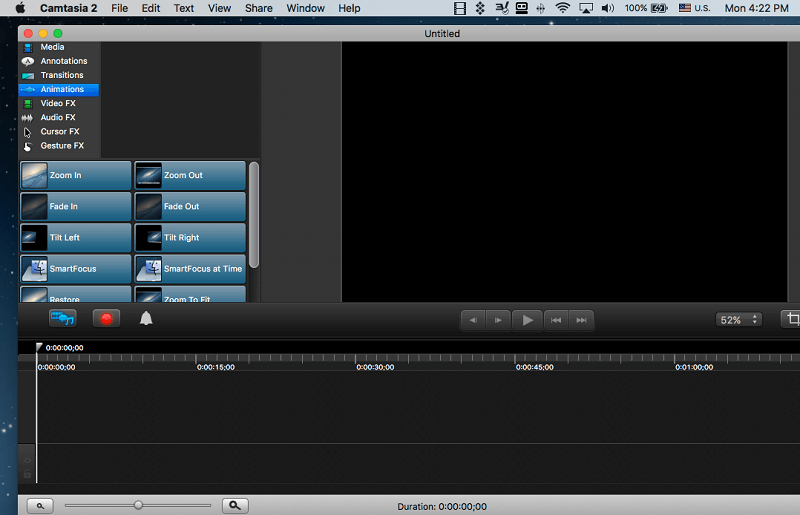Viewport: 800px width, 515px height.
Task: Click the playhead marker at 0:00:00;00
Action: click(39, 348)
